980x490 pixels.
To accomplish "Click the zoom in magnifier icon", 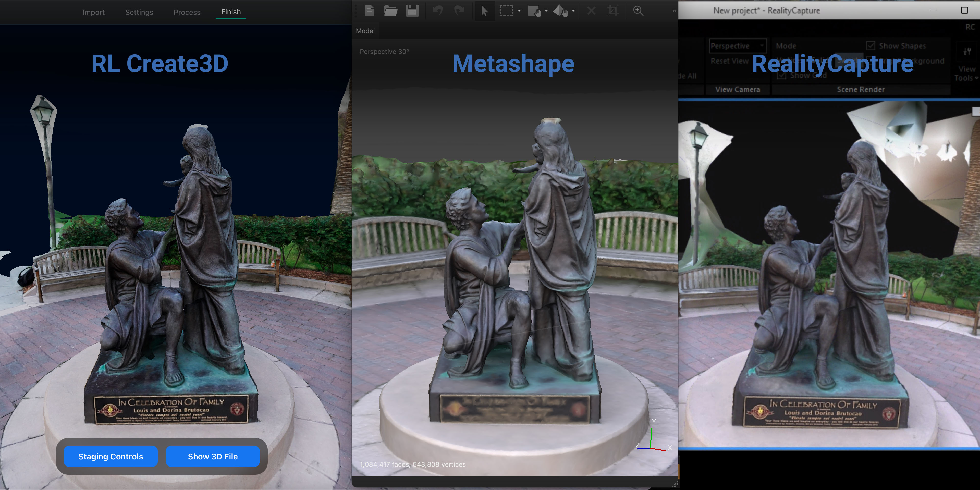I will click(x=638, y=11).
